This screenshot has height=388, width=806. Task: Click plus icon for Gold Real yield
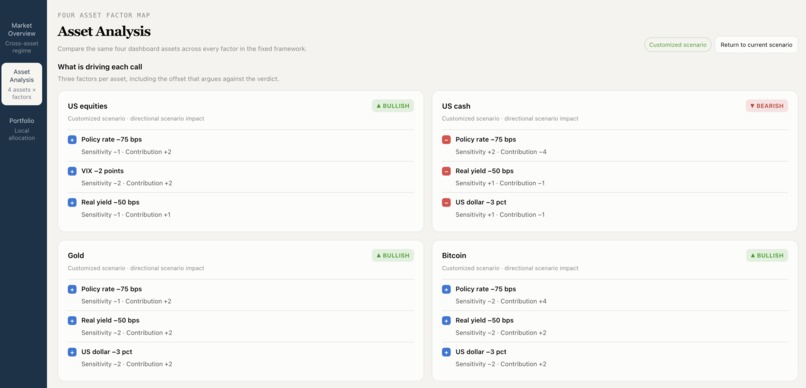(72, 321)
